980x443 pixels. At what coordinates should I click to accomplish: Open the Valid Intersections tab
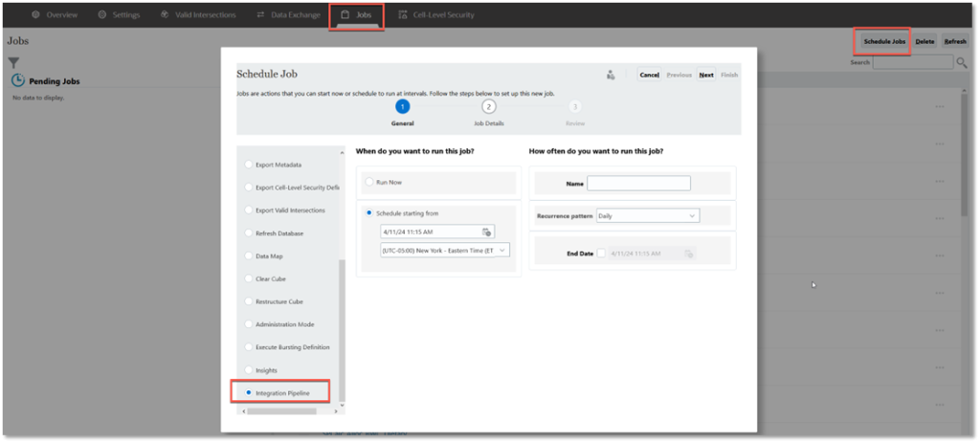(200, 14)
